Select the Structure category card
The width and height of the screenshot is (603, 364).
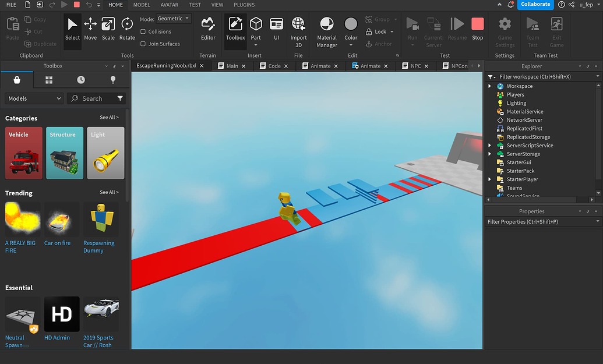[65, 153]
